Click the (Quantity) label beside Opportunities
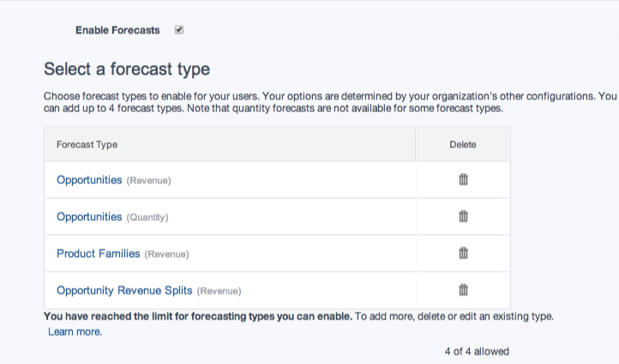The height and width of the screenshot is (364, 619). pos(147,218)
